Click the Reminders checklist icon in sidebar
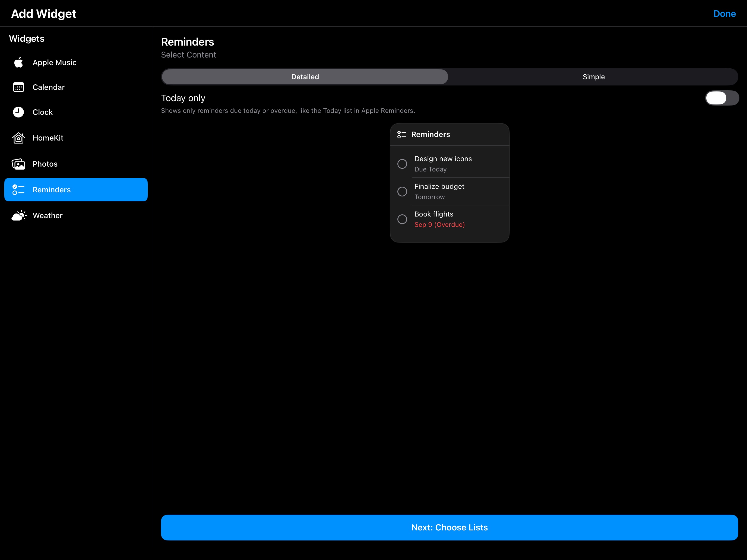The image size is (747, 560). pyautogui.click(x=18, y=190)
